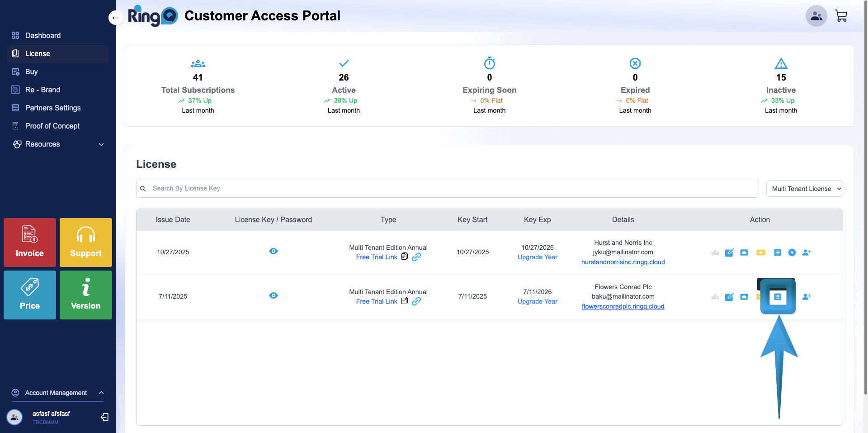The height and width of the screenshot is (433, 868).
Task: Click the edit icon for Hurst and Norris Inc
Action: pyautogui.click(x=729, y=252)
